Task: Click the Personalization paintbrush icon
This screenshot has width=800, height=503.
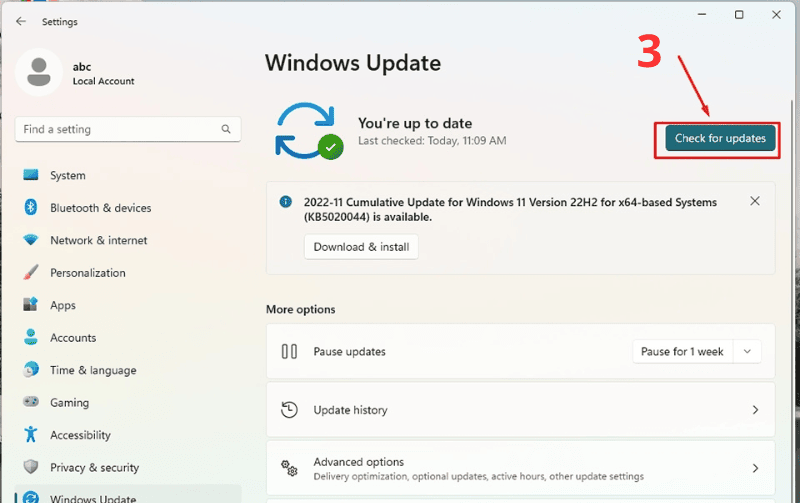Action: pyautogui.click(x=31, y=273)
